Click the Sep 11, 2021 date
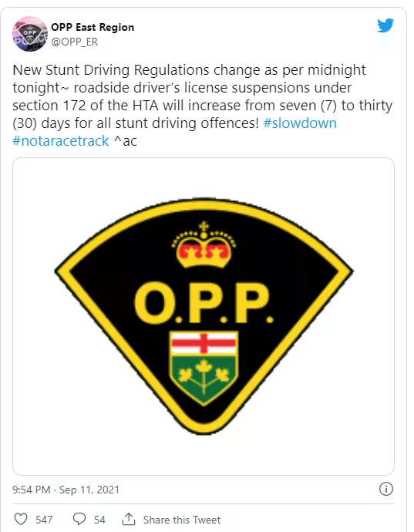This screenshot has height=532, width=414. tap(89, 490)
